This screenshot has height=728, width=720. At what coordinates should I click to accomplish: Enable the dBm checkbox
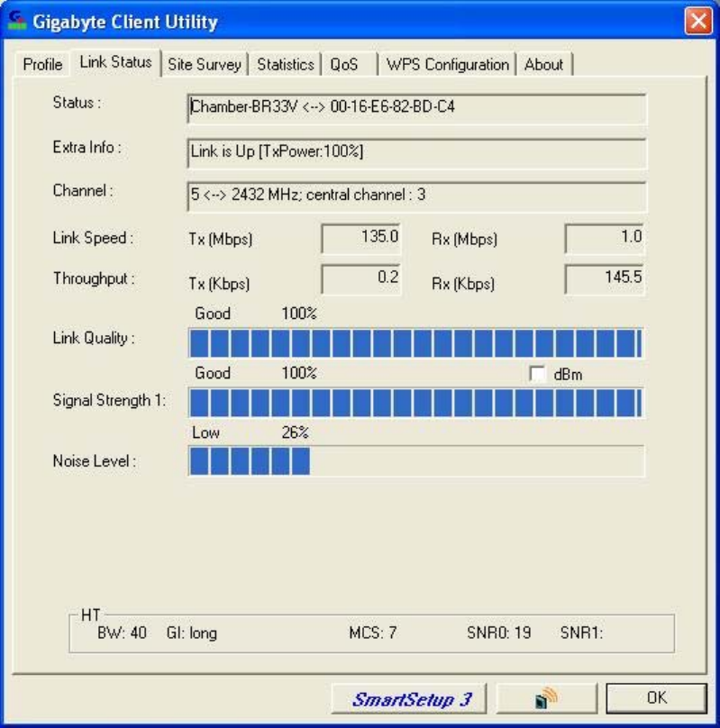[x=538, y=374]
